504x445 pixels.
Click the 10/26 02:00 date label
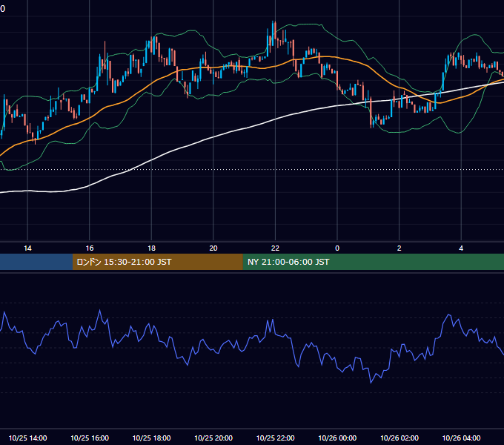[x=399, y=438]
